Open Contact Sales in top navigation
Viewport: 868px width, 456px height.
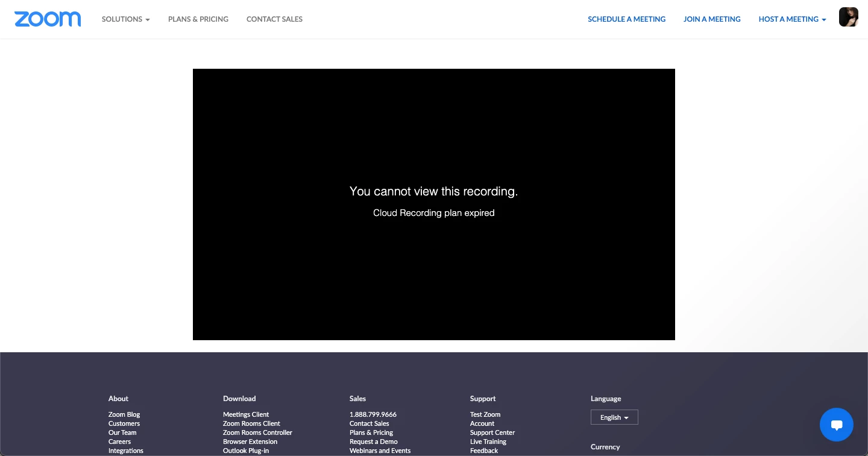point(274,19)
